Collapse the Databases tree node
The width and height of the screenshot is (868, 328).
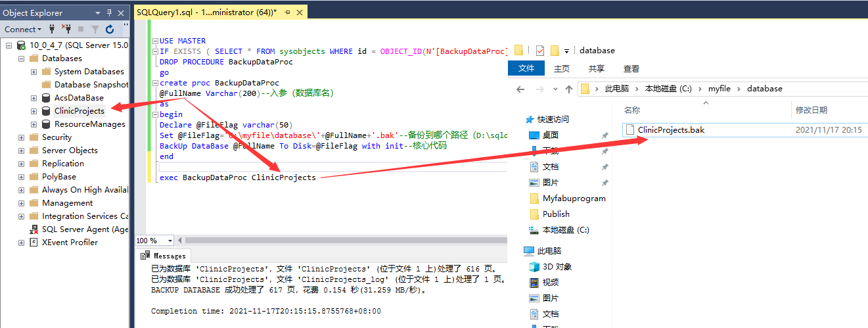pos(22,59)
